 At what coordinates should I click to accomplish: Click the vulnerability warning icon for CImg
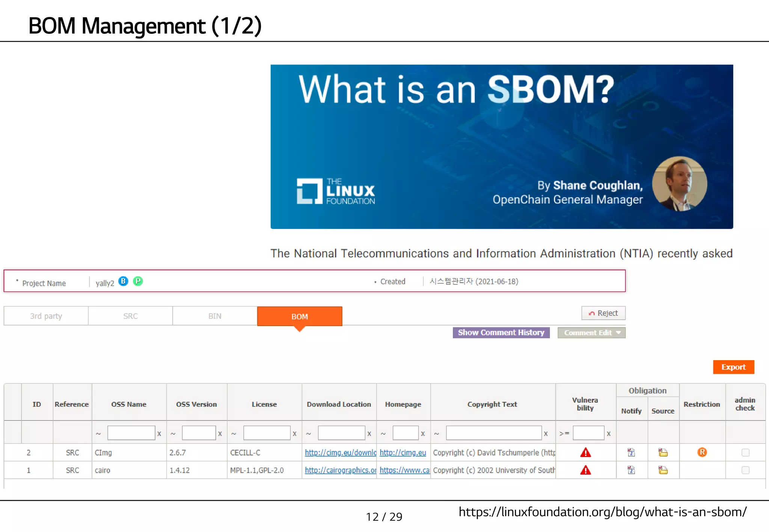pyautogui.click(x=585, y=452)
